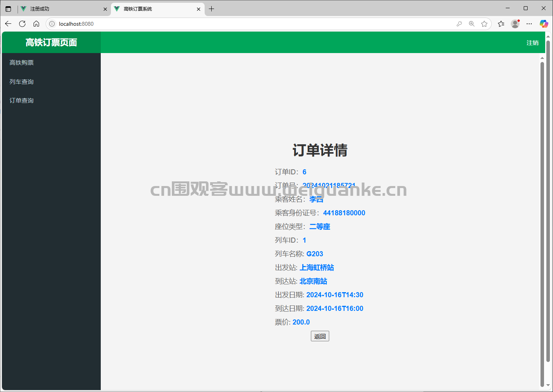Maximize the browser window
The image size is (553, 392).
(x=526, y=8)
